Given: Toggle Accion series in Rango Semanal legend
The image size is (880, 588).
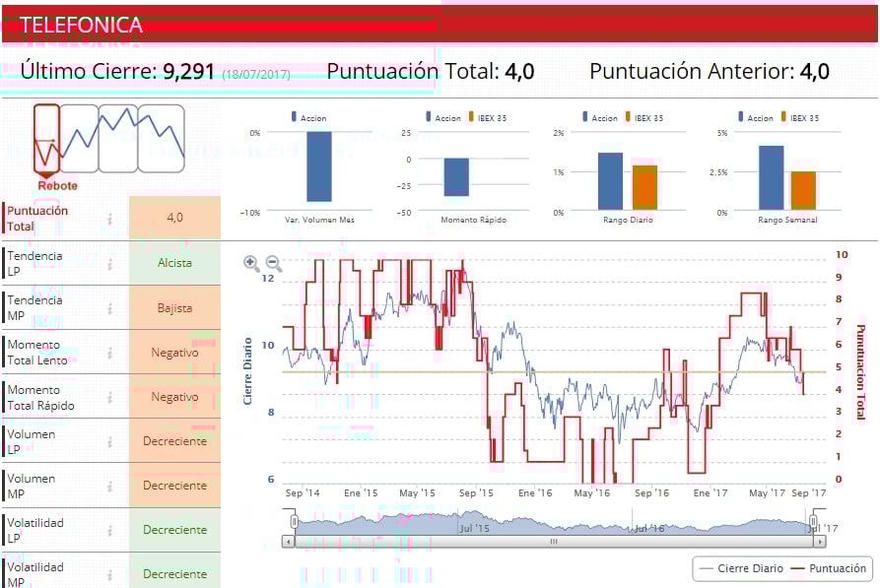Looking at the screenshot, I should (x=756, y=118).
